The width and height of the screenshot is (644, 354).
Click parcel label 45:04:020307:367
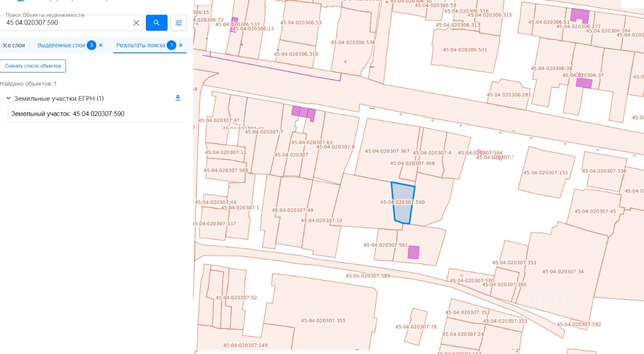point(387,151)
